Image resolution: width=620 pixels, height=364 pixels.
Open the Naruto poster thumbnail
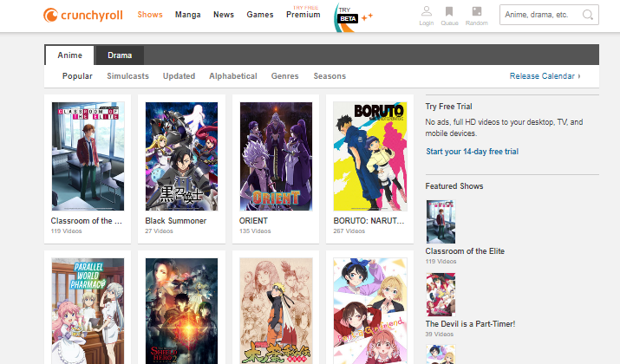(x=276, y=311)
